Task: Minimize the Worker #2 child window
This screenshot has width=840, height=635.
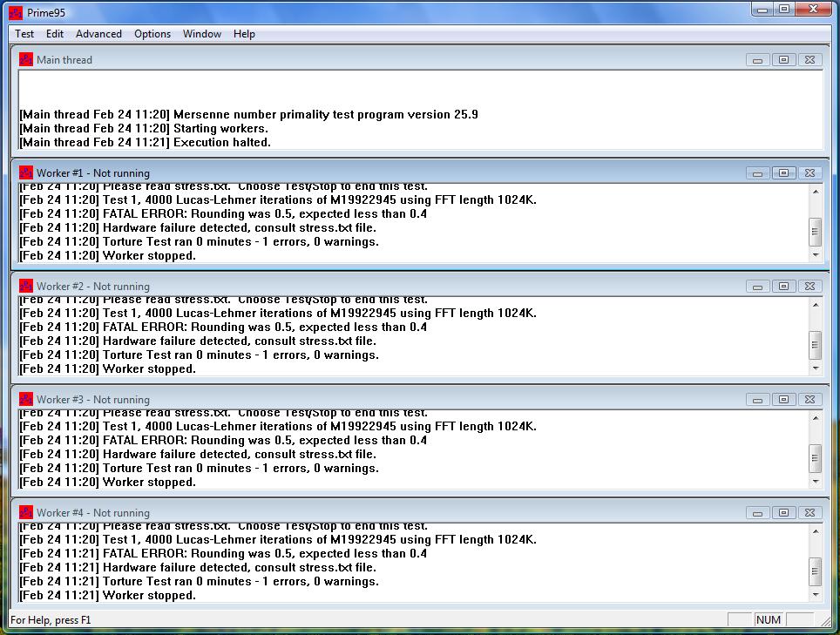Action: pyautogui.click(x=757, y=287)
